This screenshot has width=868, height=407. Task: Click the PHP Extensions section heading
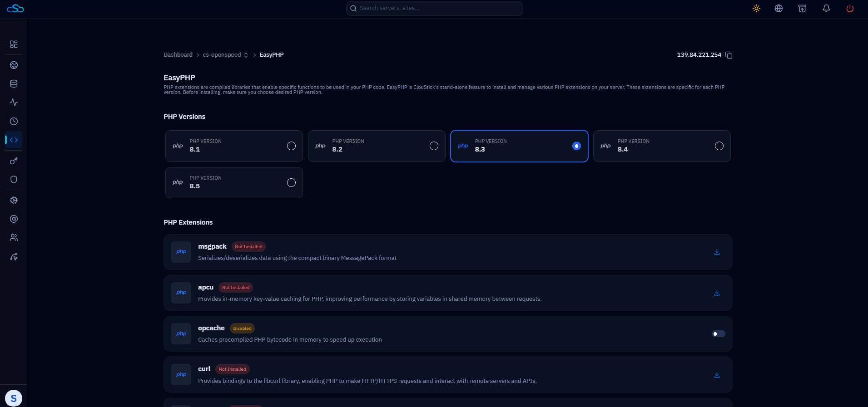tap(188, 222)
